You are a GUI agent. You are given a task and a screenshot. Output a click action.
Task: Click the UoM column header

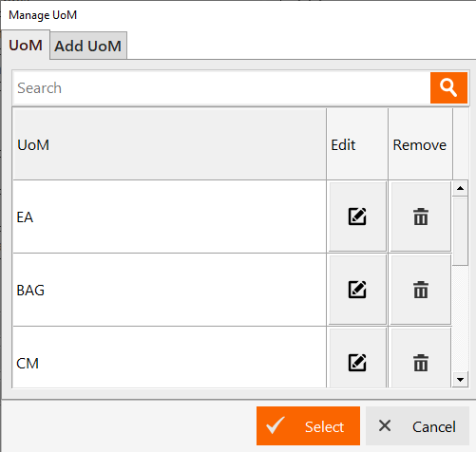point(169,144)
